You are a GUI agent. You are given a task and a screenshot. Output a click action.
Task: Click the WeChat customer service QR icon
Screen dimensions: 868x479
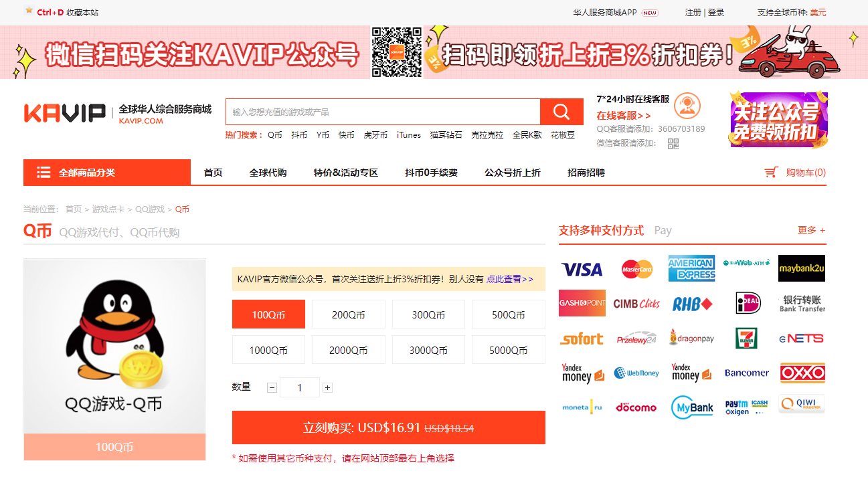[x=673, y=143]
